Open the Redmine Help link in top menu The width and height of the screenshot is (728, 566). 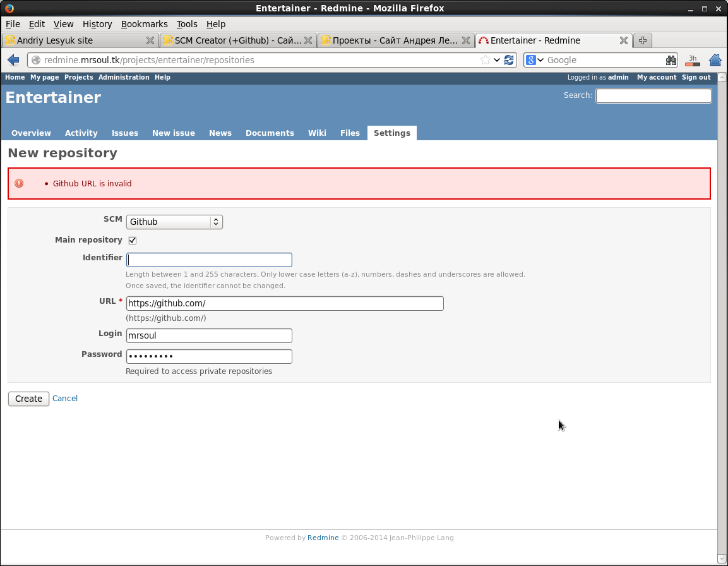coord(162,78)
